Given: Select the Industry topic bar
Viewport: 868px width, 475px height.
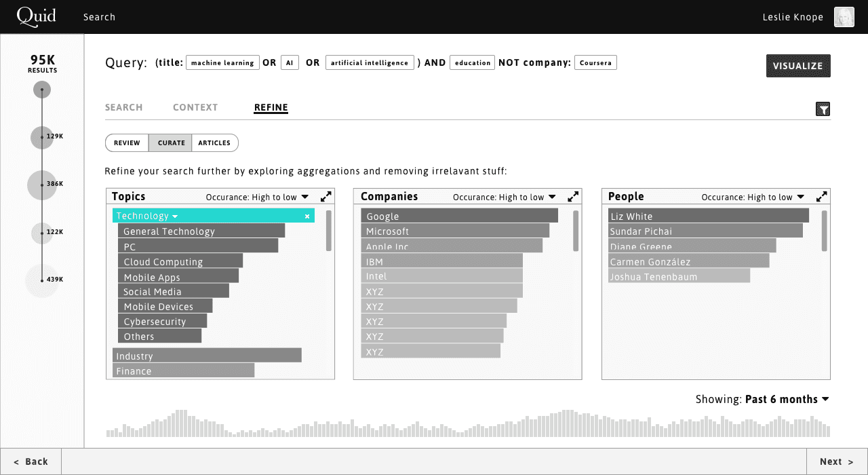Looking at the screenshot, I should point(207,356).
